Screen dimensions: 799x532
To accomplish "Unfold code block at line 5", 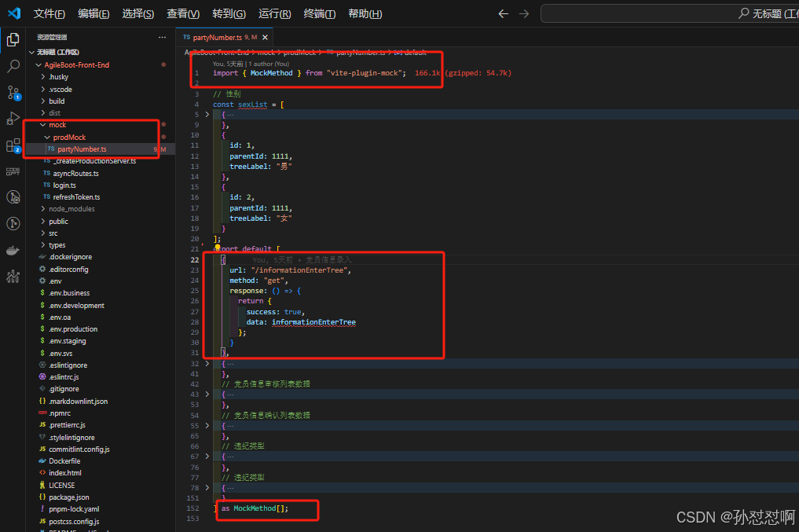I will tap(207, 115).
